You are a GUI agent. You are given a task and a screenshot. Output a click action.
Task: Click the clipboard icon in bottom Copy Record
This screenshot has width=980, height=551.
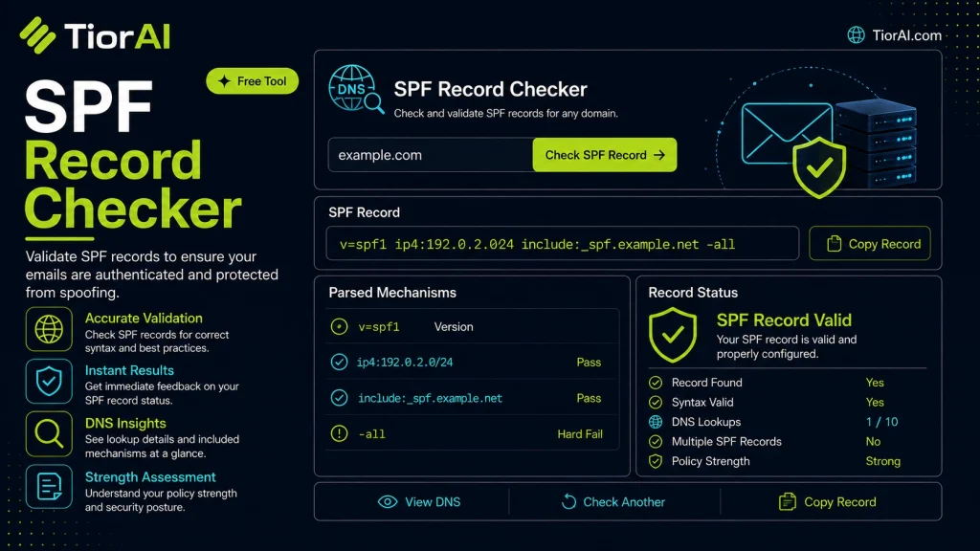pos(788,501)
